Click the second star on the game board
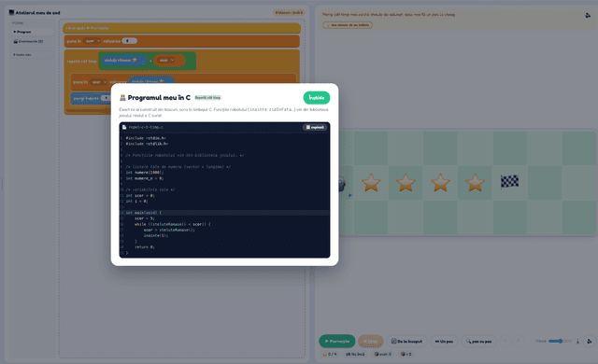This screenshot has height=364, width=598. (x=406, y=182)
